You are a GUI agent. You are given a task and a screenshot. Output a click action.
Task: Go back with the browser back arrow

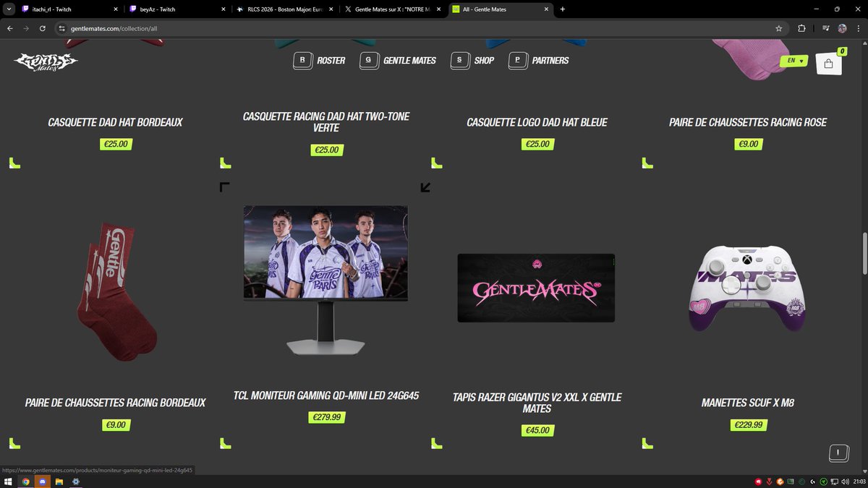click(x=10, y=28)
